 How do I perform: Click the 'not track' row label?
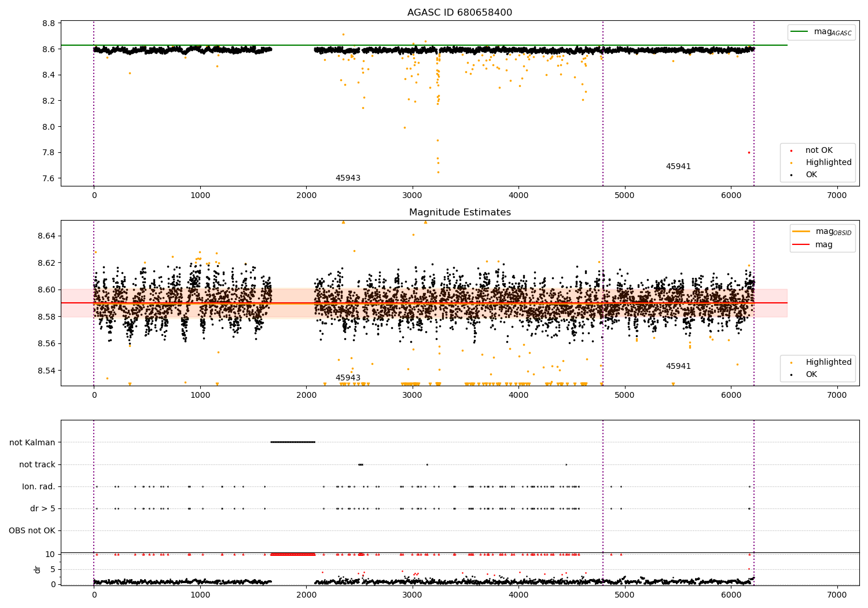37,464
